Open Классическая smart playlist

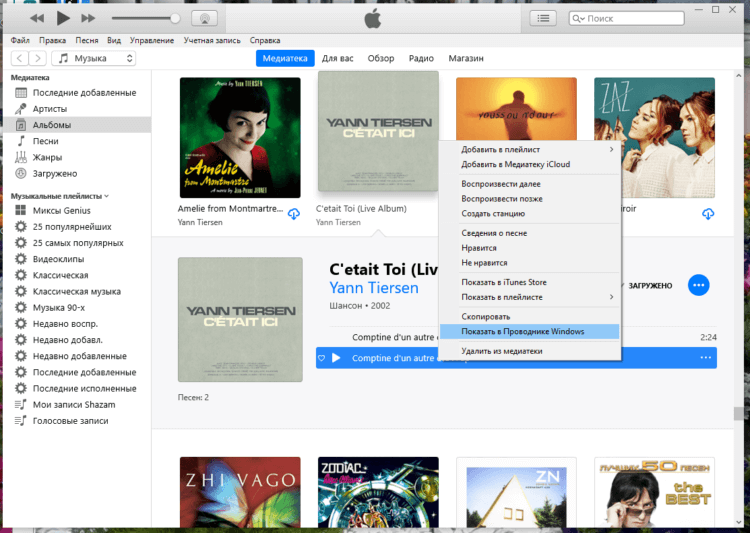click(77, 276)
